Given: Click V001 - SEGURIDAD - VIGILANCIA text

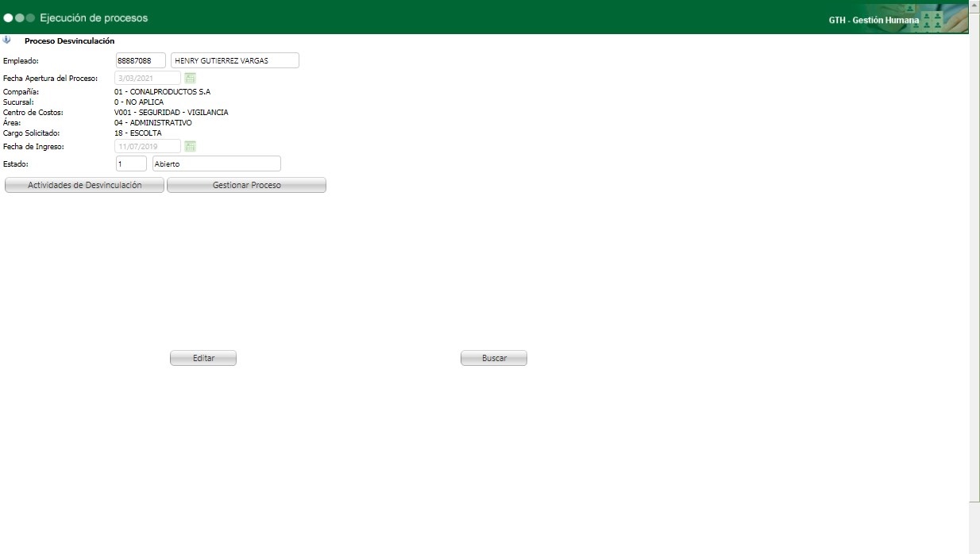Looking at the screenshot, I should [171, 113].
